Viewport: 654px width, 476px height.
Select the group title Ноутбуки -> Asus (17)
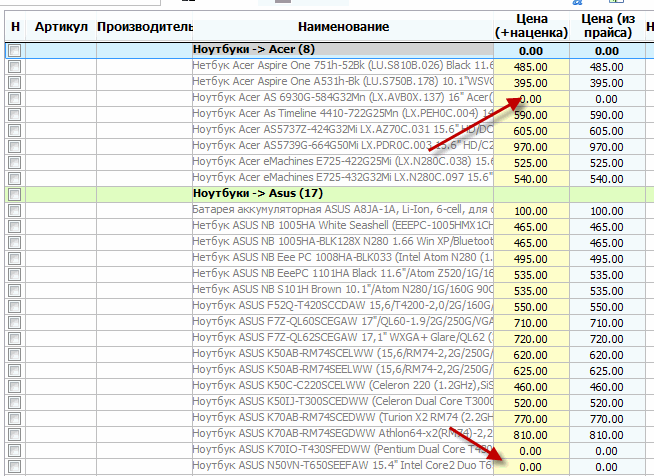click(258, 193)
